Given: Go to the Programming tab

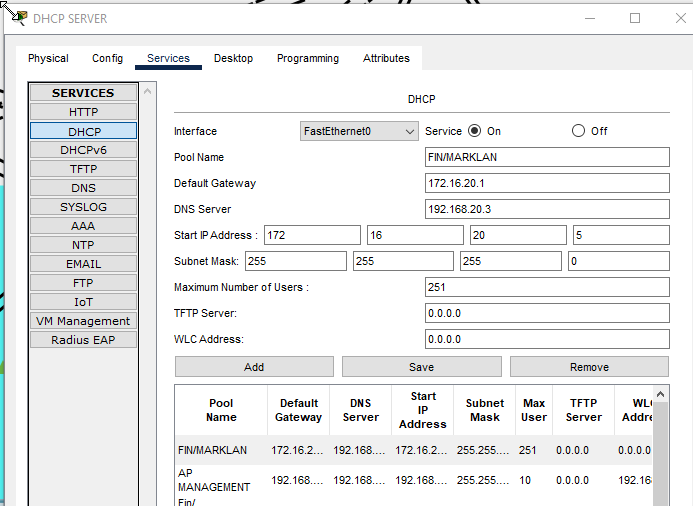Looking at the screenshot, I should 307,58.
